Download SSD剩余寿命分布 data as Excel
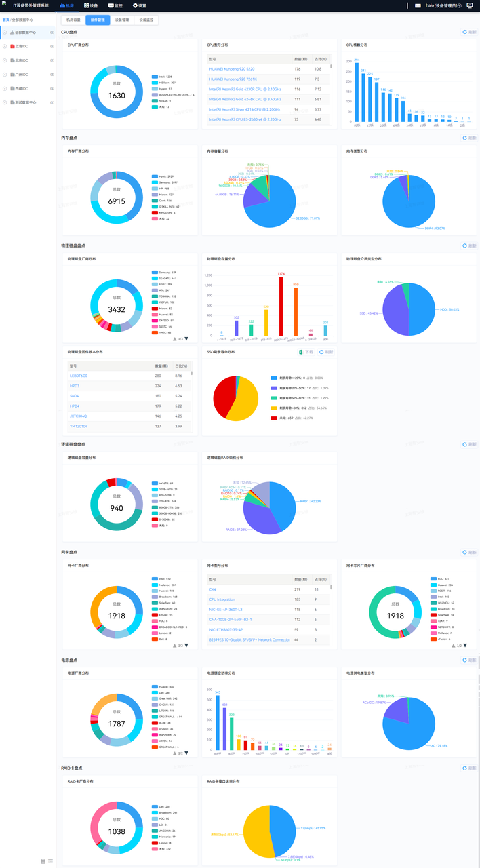 click(307, 352)
